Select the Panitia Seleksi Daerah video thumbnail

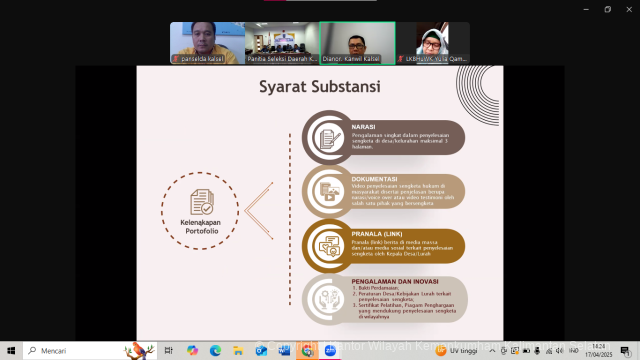(x=282, y=43)
